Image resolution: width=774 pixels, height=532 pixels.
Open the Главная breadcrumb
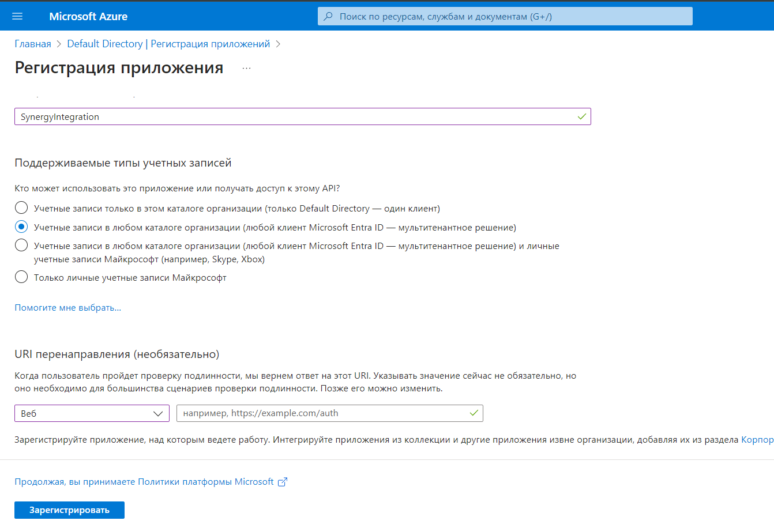(x=33, y=44)
